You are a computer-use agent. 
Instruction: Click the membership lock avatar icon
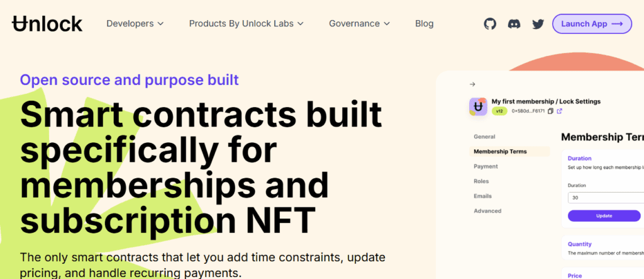[x=479, y=106]
